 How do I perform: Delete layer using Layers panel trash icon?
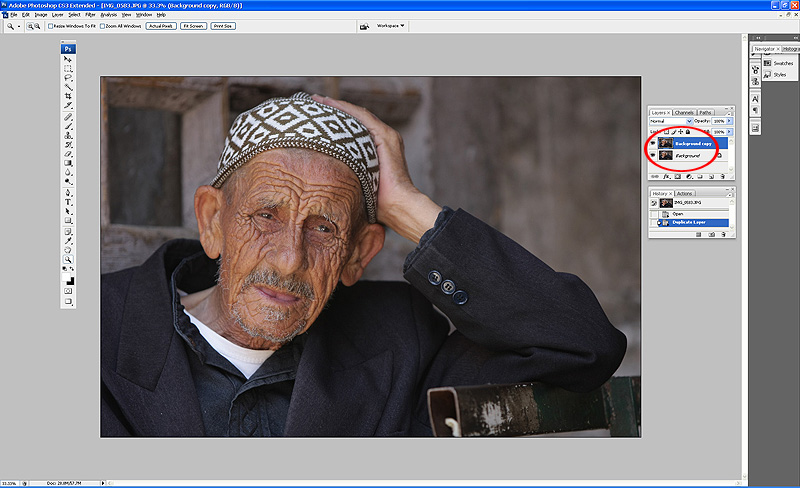(x=725, y=177)
